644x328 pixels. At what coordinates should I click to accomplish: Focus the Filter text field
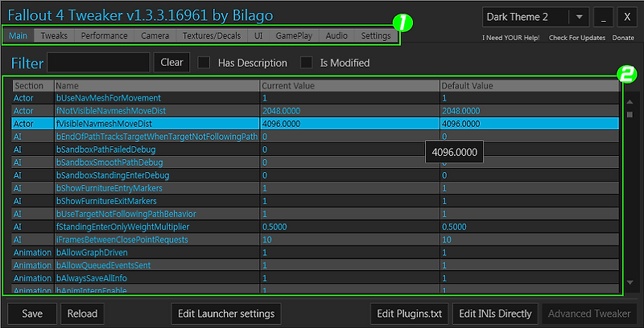[98, 63]
